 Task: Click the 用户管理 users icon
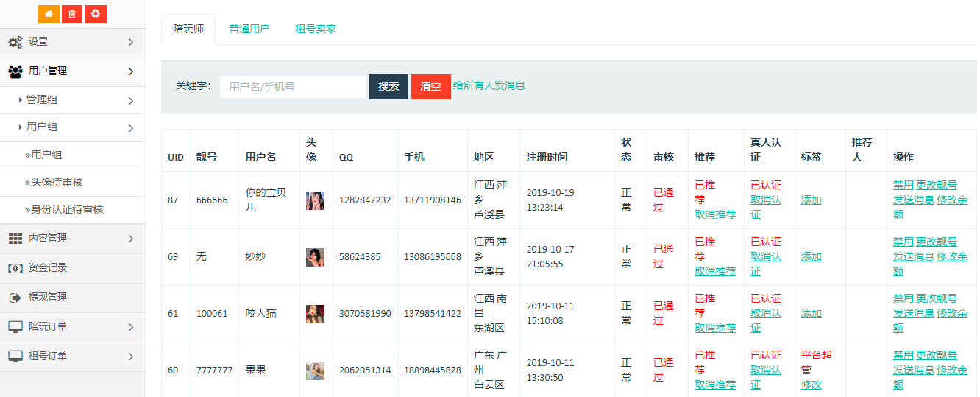click(15, 71)
